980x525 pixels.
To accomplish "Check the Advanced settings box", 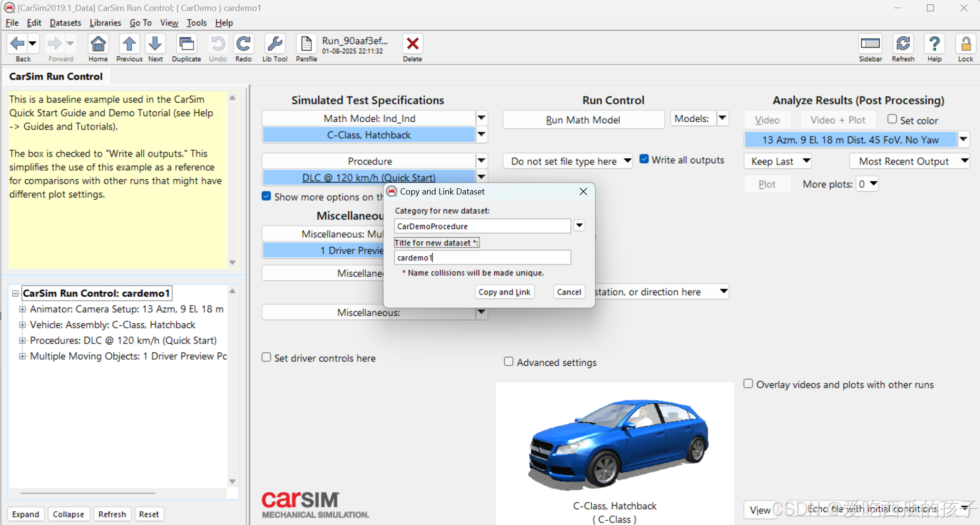I will tap(509, 361).
